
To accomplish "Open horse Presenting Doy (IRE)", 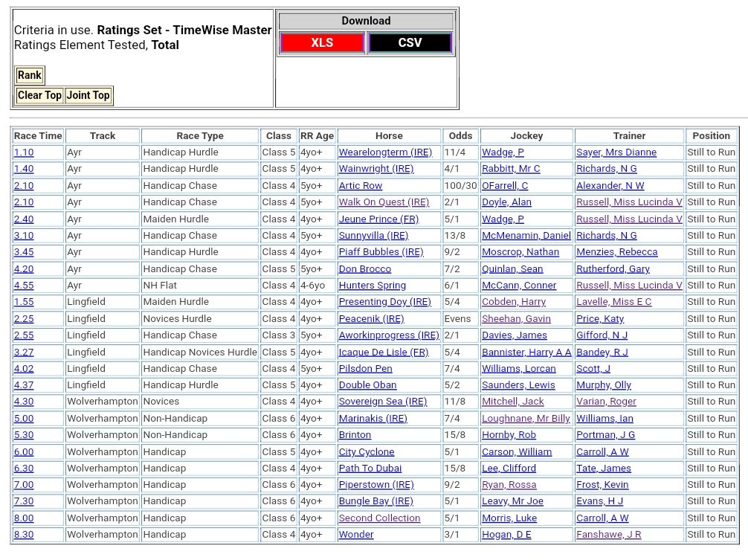I will [x=384, y=302].
